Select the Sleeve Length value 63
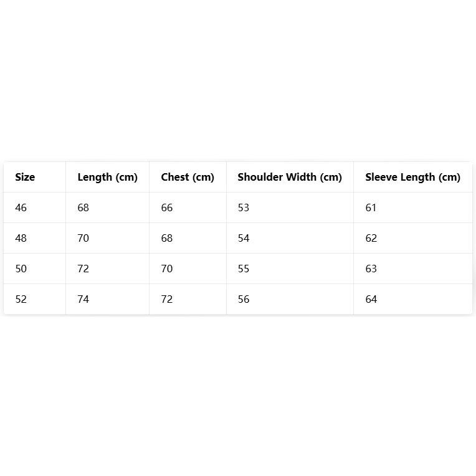 (x=371, y=269)
